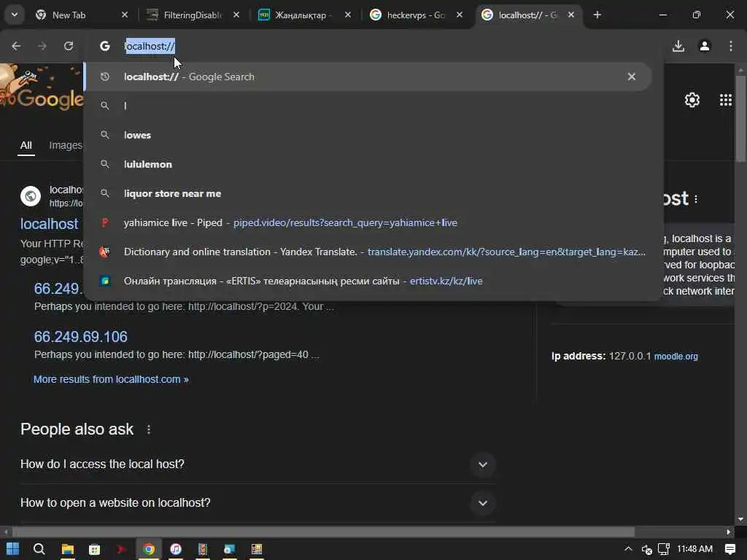
Task: Open the notification center icon
Action: point(729,549)
